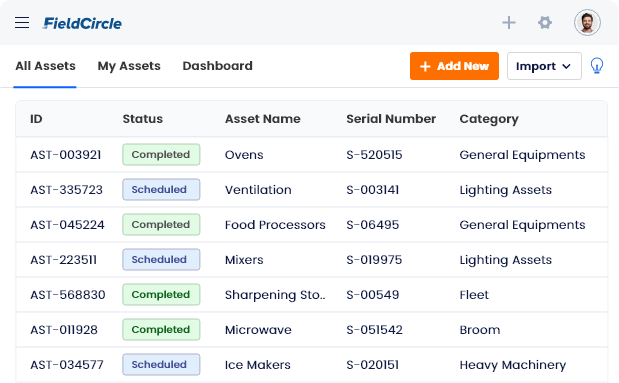Click Scheduled status badge for Mixers
619x383 pixels.
(x=161, y=259)
